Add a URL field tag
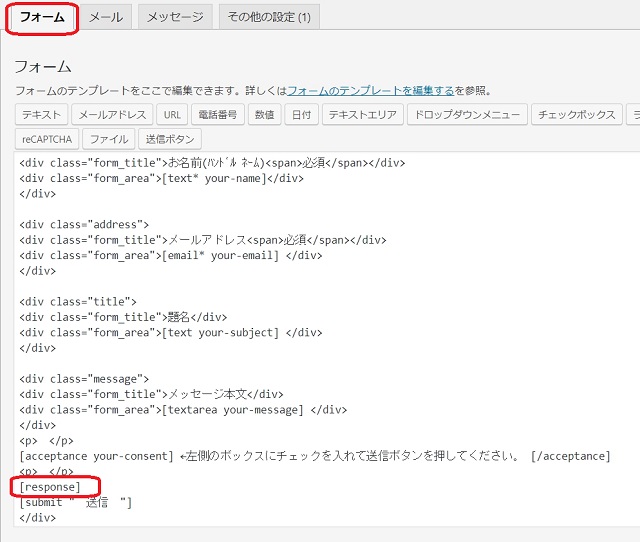This screenshot has height=542, width=640. click(x=171, y=115)
